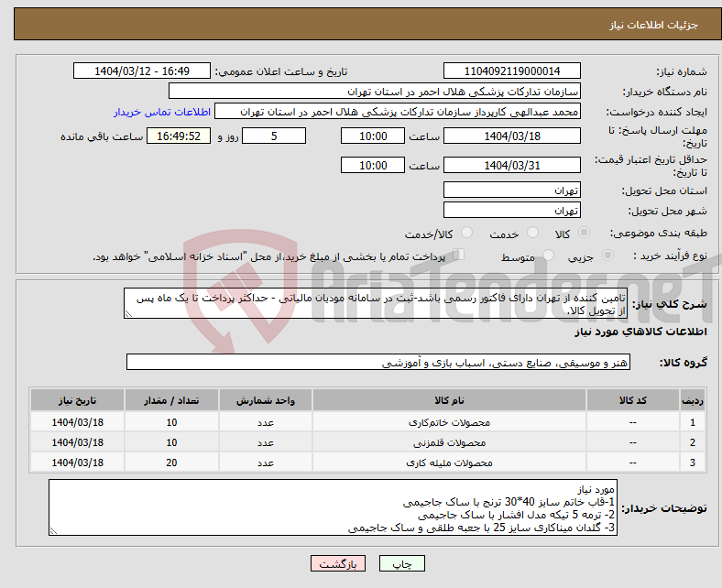This screenshot has width=722, height=588.
Task: Click the ردیف column header
Action: point(693,399)
